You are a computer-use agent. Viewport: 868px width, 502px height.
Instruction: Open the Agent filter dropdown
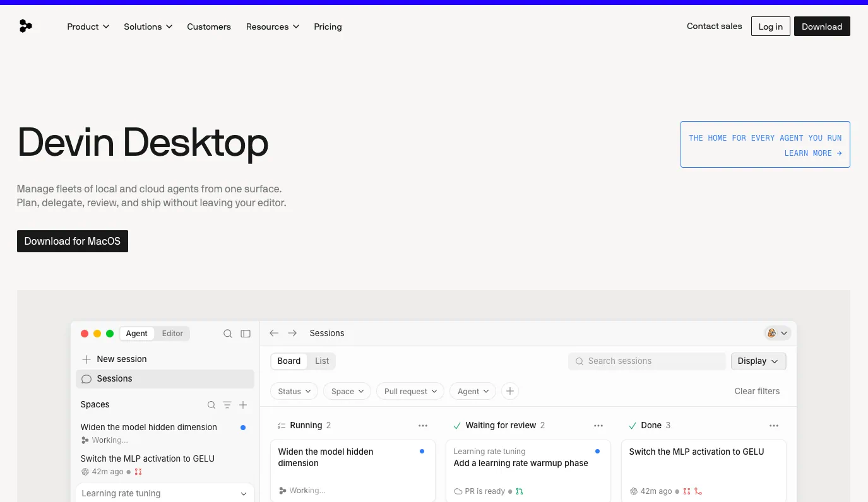click(x=473, y=392)
